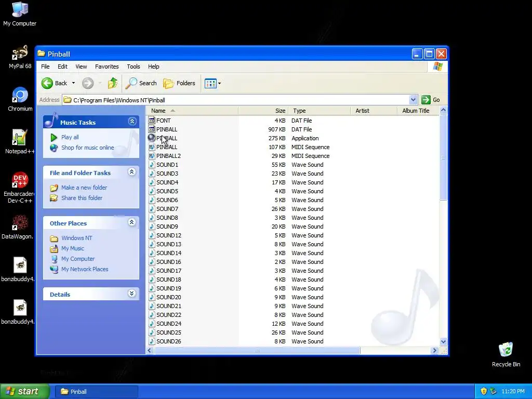Click the horizontal scrollbar right arrow
This screenshot has height=399, width=532.
tap(434, 351)
